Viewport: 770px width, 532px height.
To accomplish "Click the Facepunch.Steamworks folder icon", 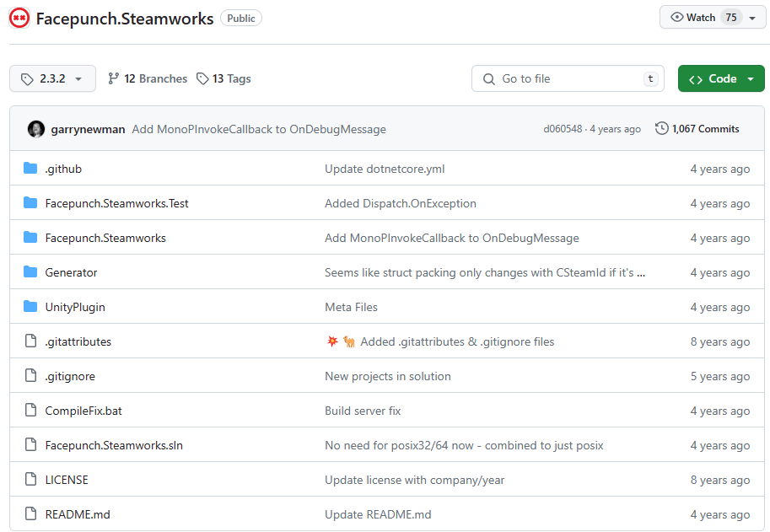I will (30, 238).
